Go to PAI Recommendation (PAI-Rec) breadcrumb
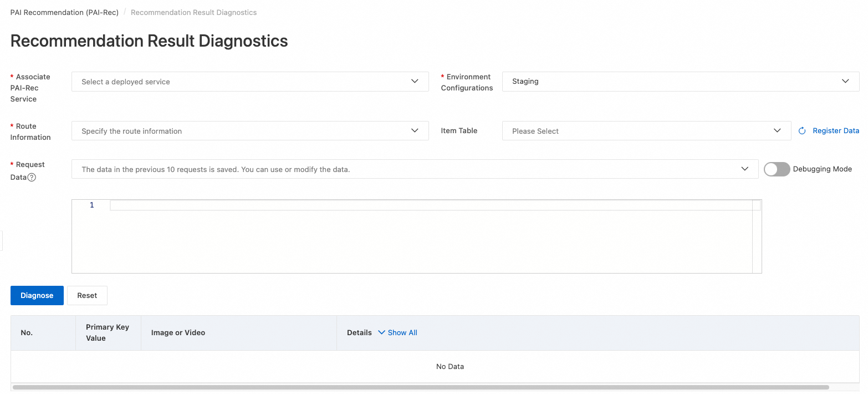Screen dimensions: 868x394 64,12
